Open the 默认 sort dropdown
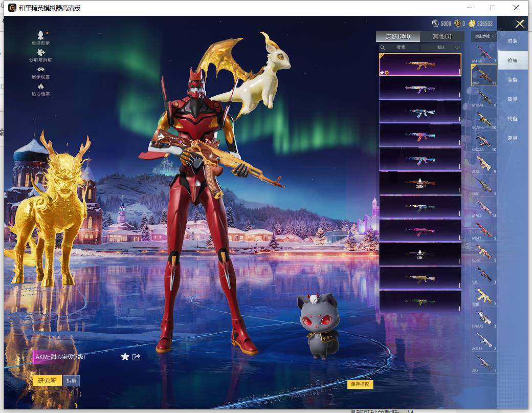The height and width of the screenshot is (413, 532). (x=442, y=47)
